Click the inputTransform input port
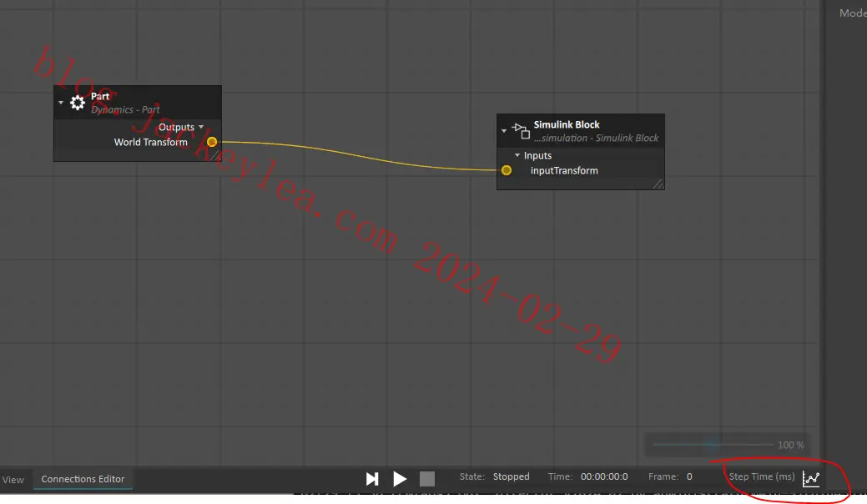The height and width of the screenshot is (504, 867). (x=507, y=170)
